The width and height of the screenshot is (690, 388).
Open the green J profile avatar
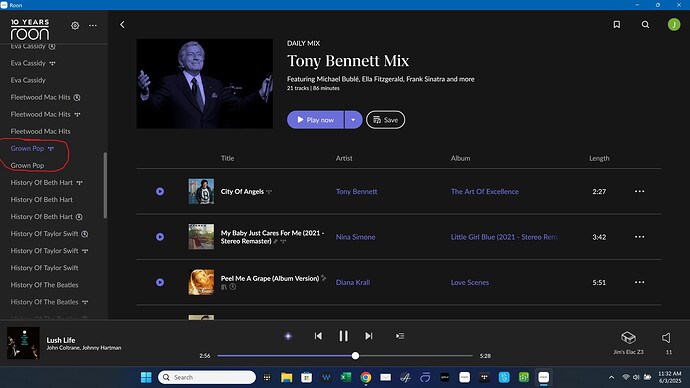click(x=674, y=25)
